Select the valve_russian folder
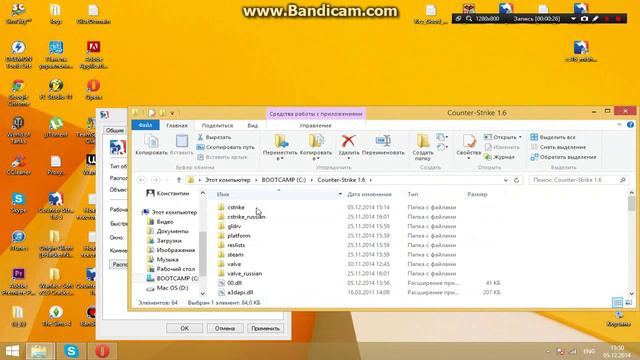Screen dimensions: 640x360 coord(244,273)
